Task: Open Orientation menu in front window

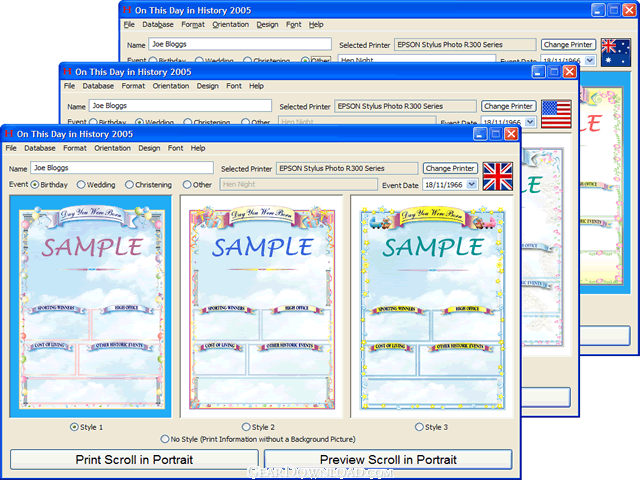Action: point(112,148)
